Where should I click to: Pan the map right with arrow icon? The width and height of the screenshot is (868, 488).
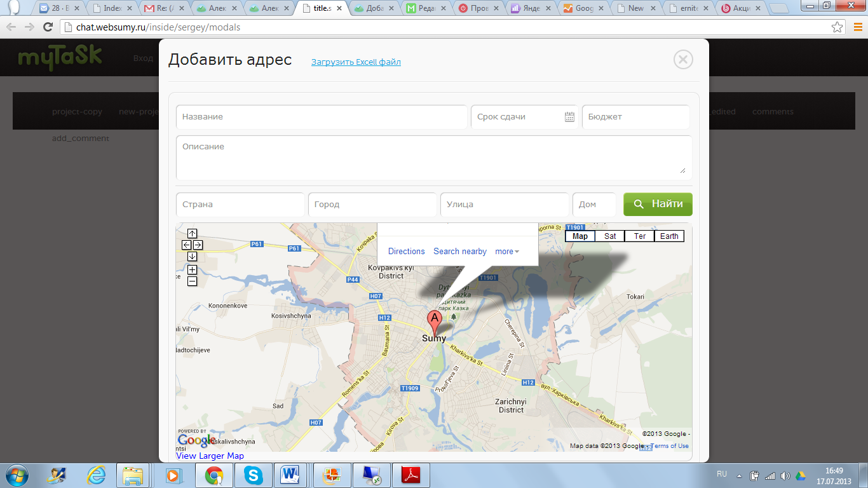(x=198, y=245)
